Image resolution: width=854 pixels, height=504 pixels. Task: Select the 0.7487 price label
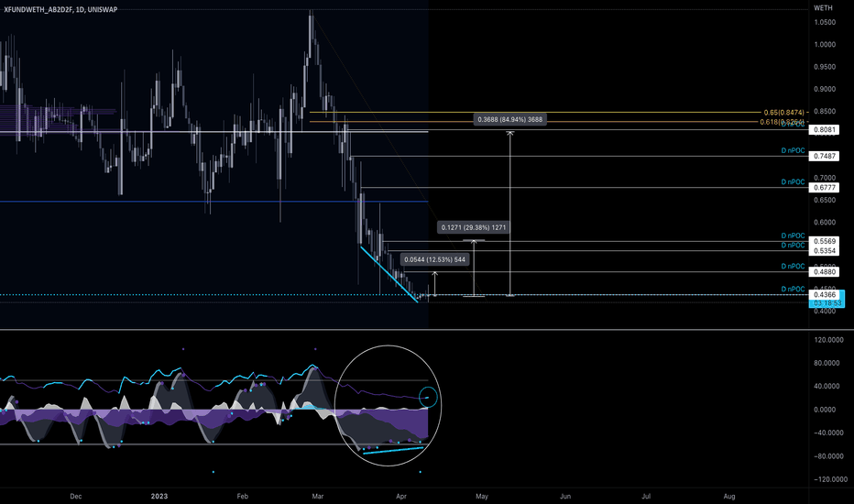point(825,156)
